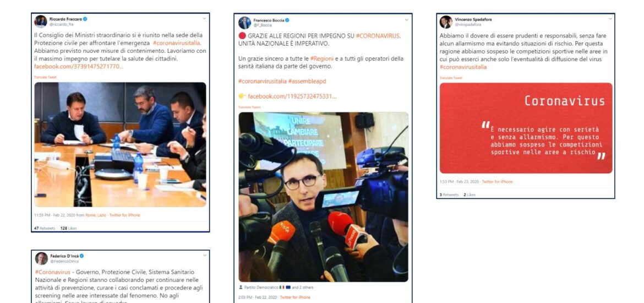Click Translate Tweet under Fraccaro's tweet
Image resolution: width=644 pixels, height=303 pixels.
pos(45,77)
